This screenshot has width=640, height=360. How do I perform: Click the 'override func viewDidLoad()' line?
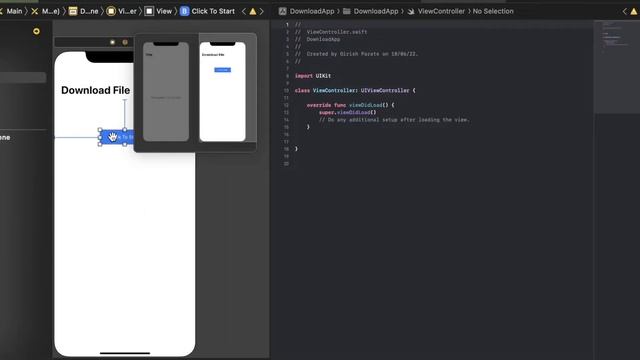(351, 105)
